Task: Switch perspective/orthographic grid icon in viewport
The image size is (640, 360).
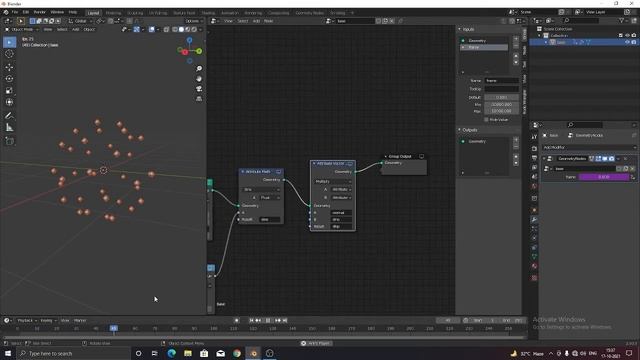Action: [x=199, y=99]
